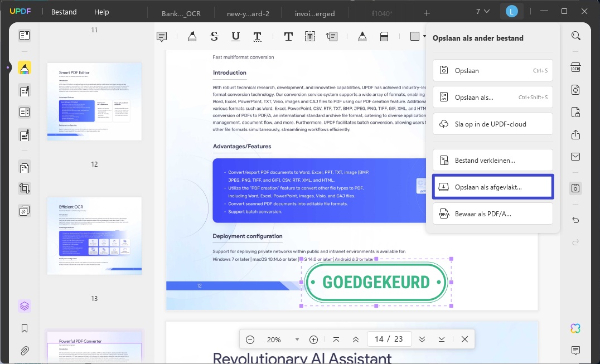Select the Comment highlighter mode icon
Screen dimensions: 600x364
coord(25,68)
